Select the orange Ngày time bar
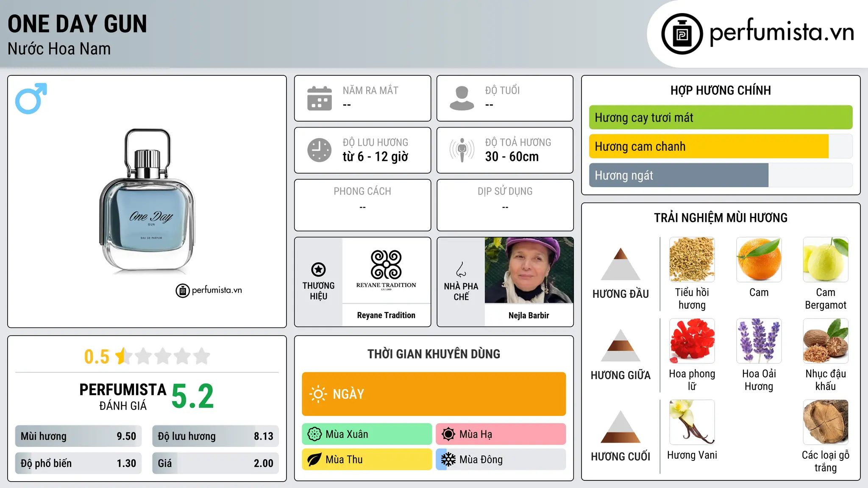 tap(434, 394)
